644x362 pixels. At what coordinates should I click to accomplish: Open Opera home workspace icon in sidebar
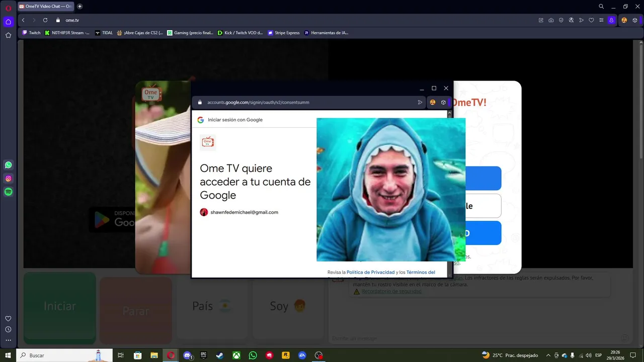click(x=8, y=22)
